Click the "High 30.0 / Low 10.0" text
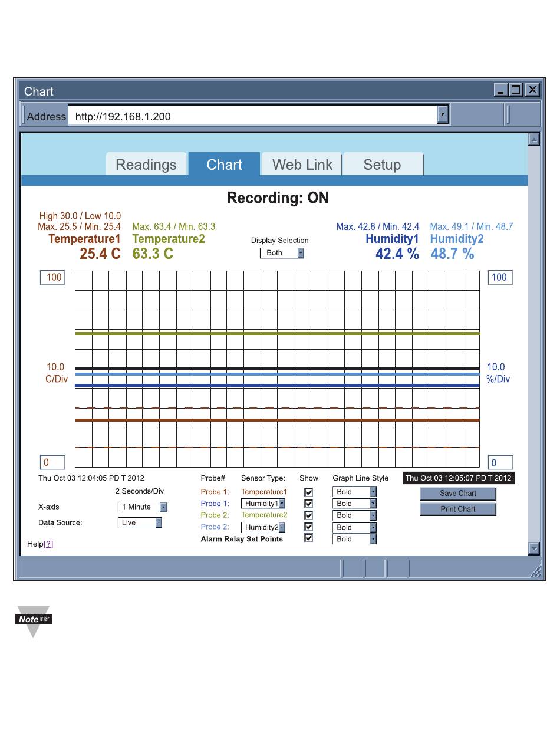Image resolution: width=560 pixels, height=756 pixels. click(80, 216)
